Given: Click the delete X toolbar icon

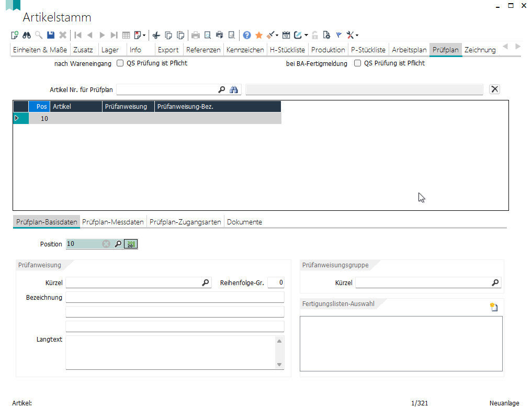Looking at the screenshot, I should coord(63,35).
